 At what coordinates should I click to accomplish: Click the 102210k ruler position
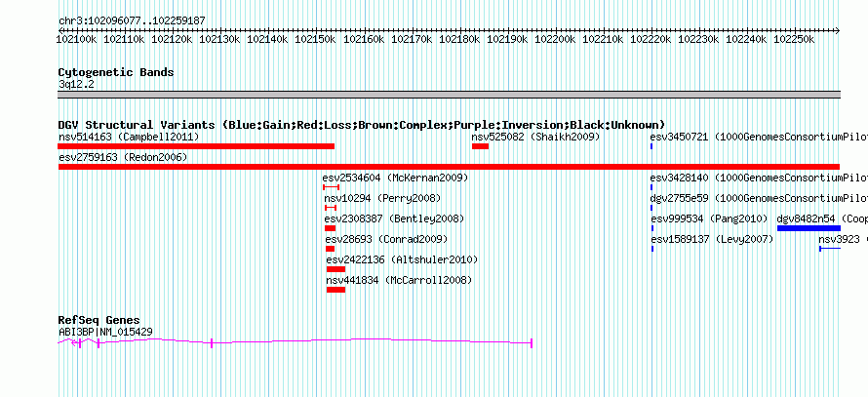click(604, 39)
